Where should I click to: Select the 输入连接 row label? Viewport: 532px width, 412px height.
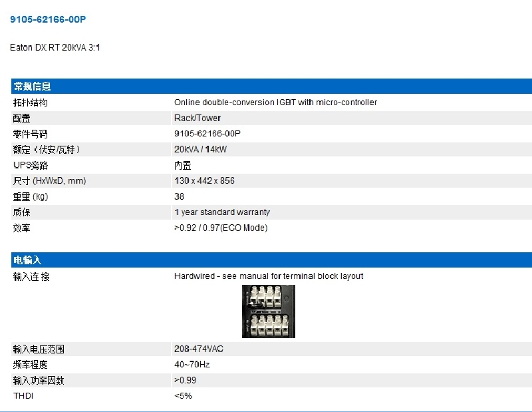pos(31,277)
